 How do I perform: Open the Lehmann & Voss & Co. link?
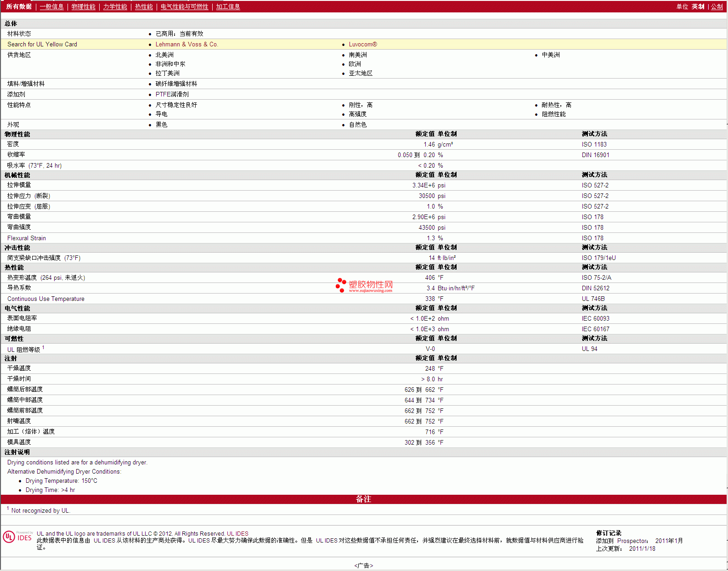(186, 44)
